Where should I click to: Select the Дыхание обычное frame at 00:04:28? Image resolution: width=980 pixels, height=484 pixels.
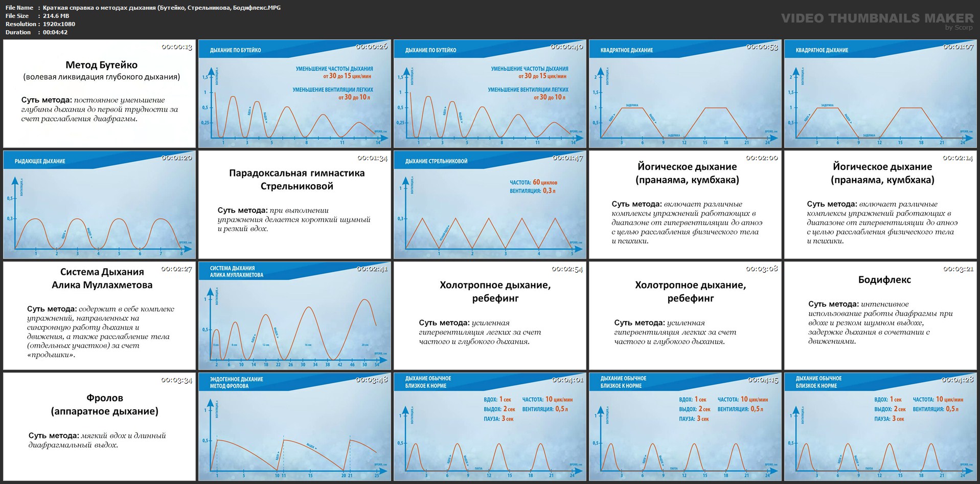(x=881, y=427)
